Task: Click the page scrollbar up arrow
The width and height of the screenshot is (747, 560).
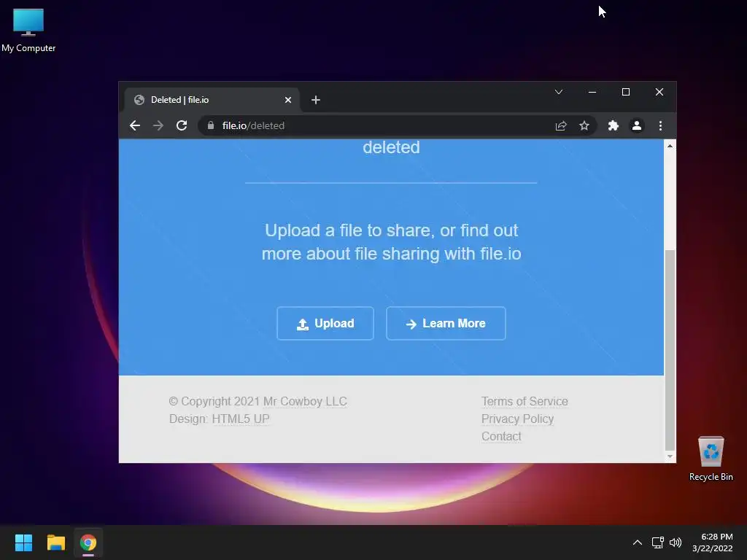Action: (670, 146)
